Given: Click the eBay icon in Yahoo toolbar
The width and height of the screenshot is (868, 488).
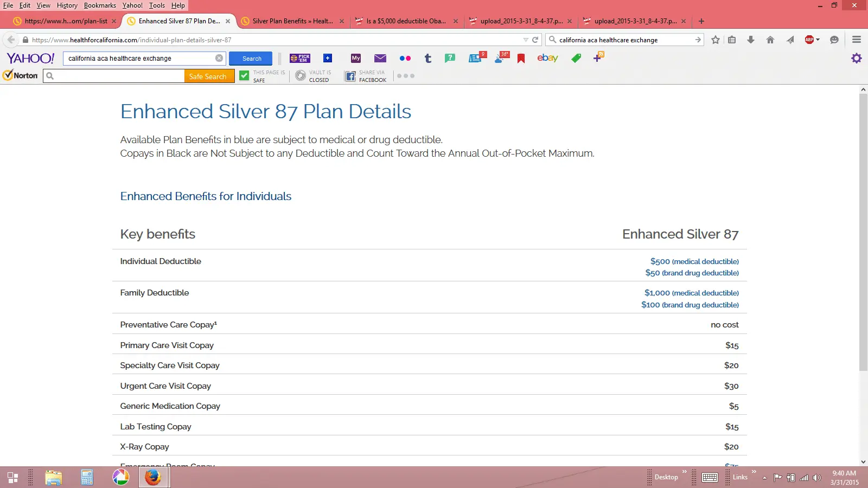Looking at the screenshot, I should tap(547, 58).
